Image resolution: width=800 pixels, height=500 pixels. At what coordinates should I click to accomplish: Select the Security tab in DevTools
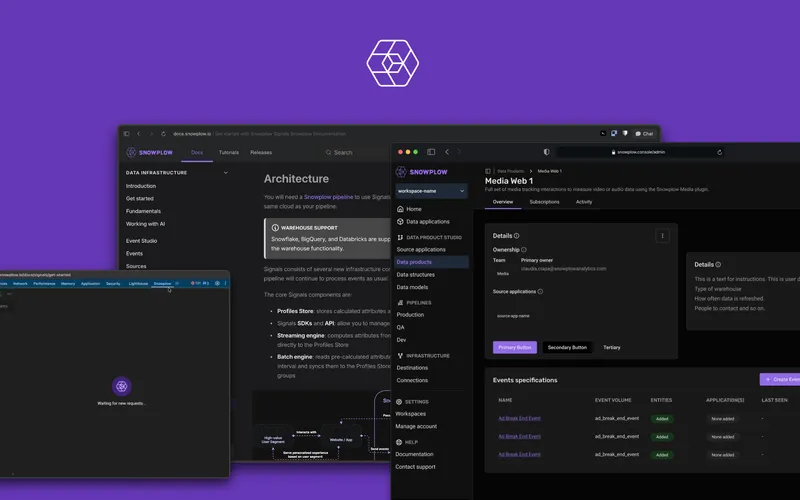coord(113,284)
